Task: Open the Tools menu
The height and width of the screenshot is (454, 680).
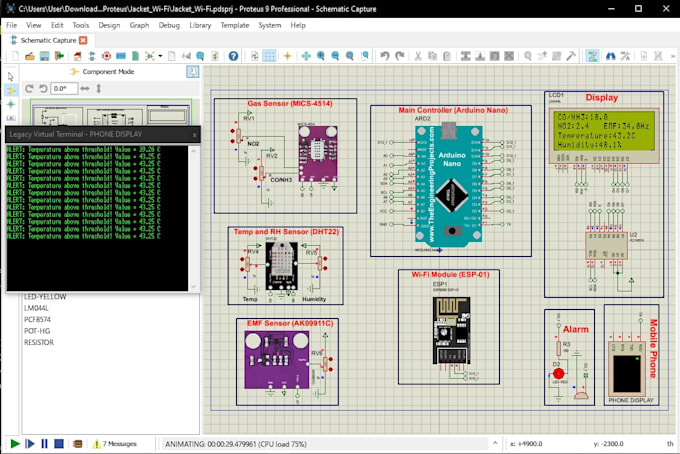Action: click(81, 25)
